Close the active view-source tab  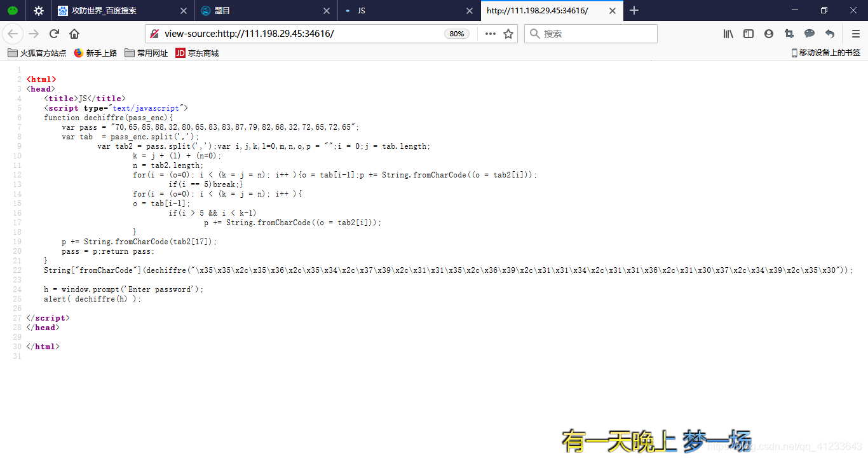point(613,11)
